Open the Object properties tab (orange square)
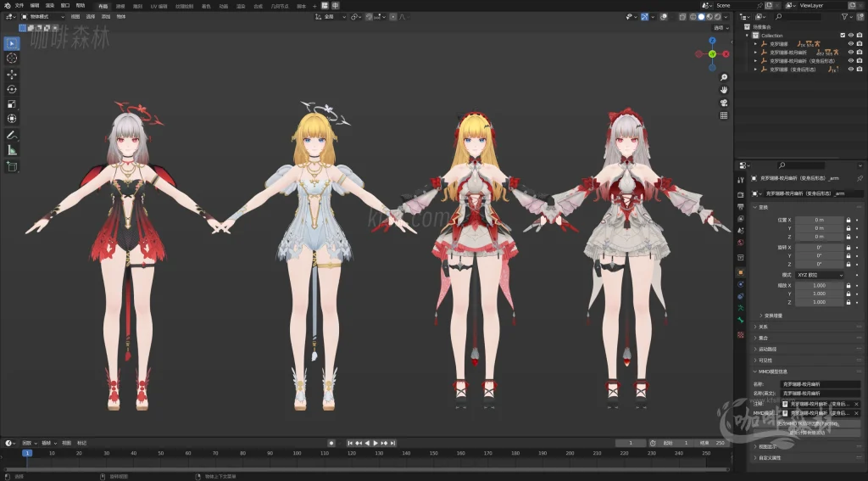868x481 pixels. coord(741,272)
